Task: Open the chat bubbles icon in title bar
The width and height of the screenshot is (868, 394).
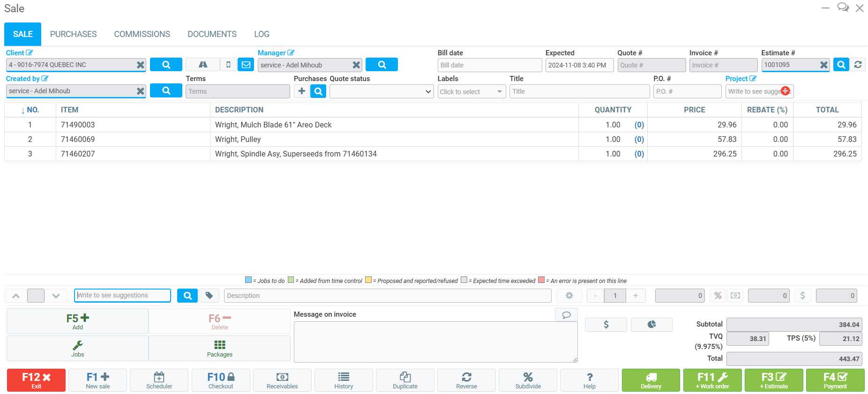Action: pos(843,8)
